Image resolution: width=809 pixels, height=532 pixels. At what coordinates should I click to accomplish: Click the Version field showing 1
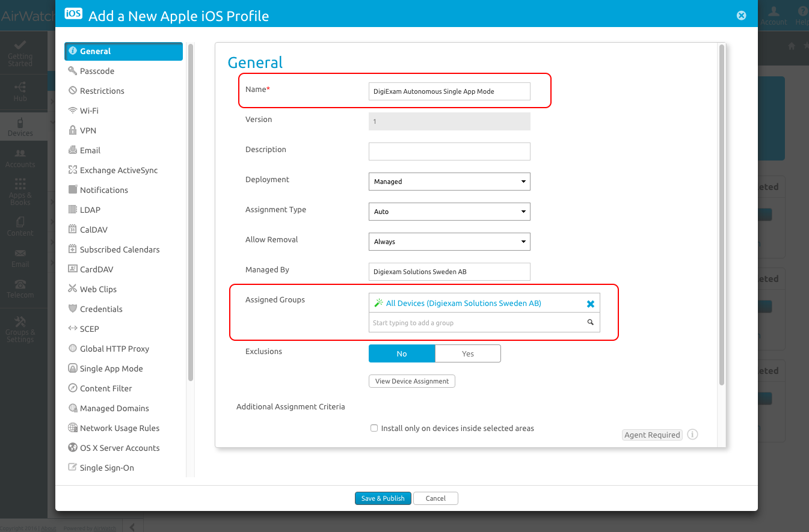[x=449, y=121]
